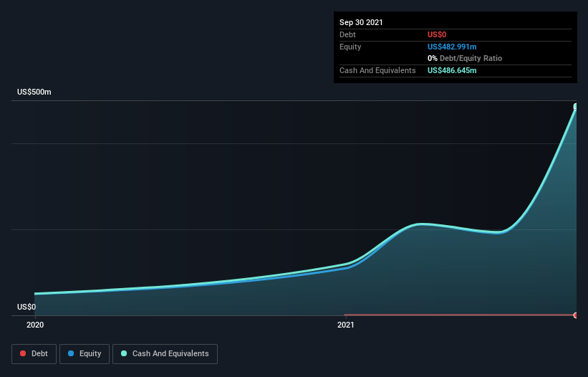Toggle the Equity legend button
Image resolution: width=588 pixels, height=377 pixels.
coord(85,354)
